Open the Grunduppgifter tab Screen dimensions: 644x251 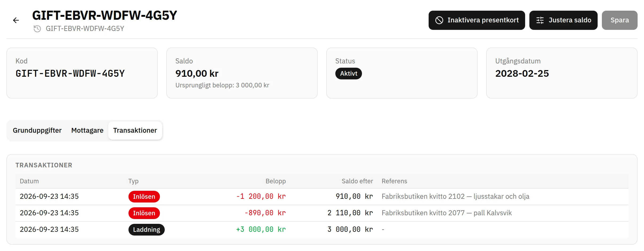tap(37, 130)
